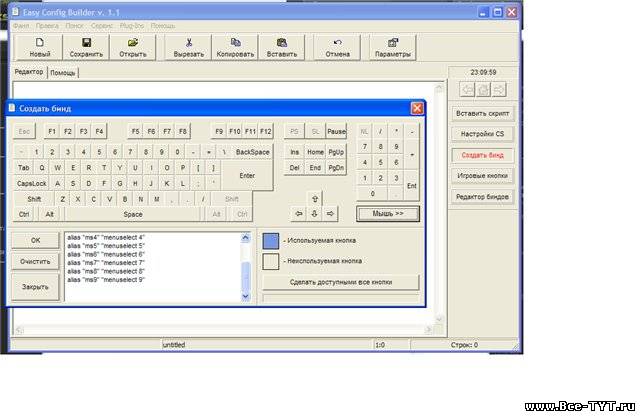Image resolution: width=640 pixels, height=416 pixels.
Task: Open the Файл menu
Action: (21, 26)
